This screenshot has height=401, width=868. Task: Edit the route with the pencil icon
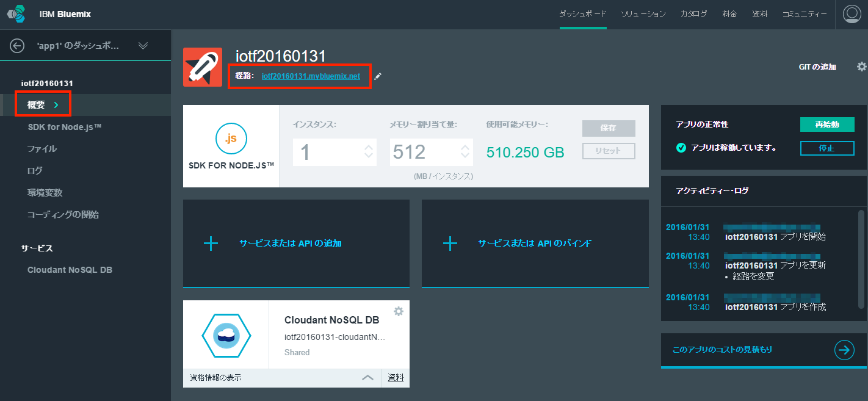[378, 76]
